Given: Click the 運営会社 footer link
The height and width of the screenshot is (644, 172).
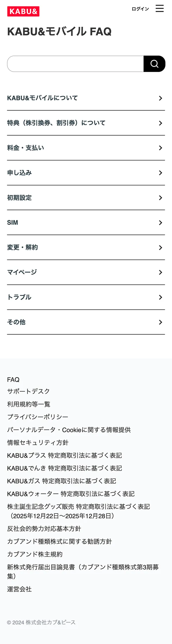Looking at the screenshot, I should coord(19,589).
